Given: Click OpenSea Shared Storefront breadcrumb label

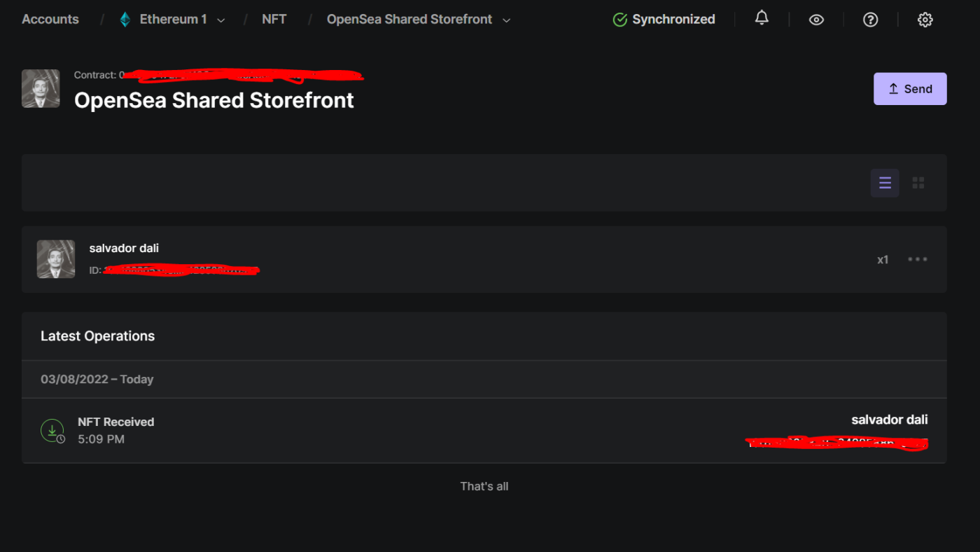Looking at the screenshot, I should [409, 19].
